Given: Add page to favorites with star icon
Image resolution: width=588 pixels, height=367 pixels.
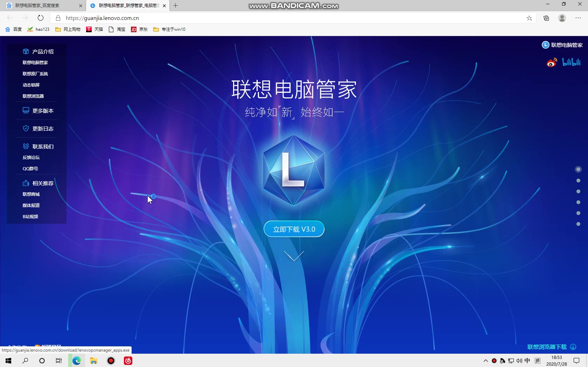Looking at the screenshot, I should pos(529,18).
